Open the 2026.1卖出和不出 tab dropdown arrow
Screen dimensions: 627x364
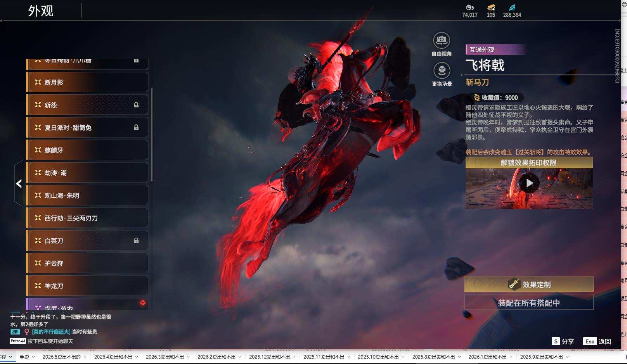tap(511, 357)
